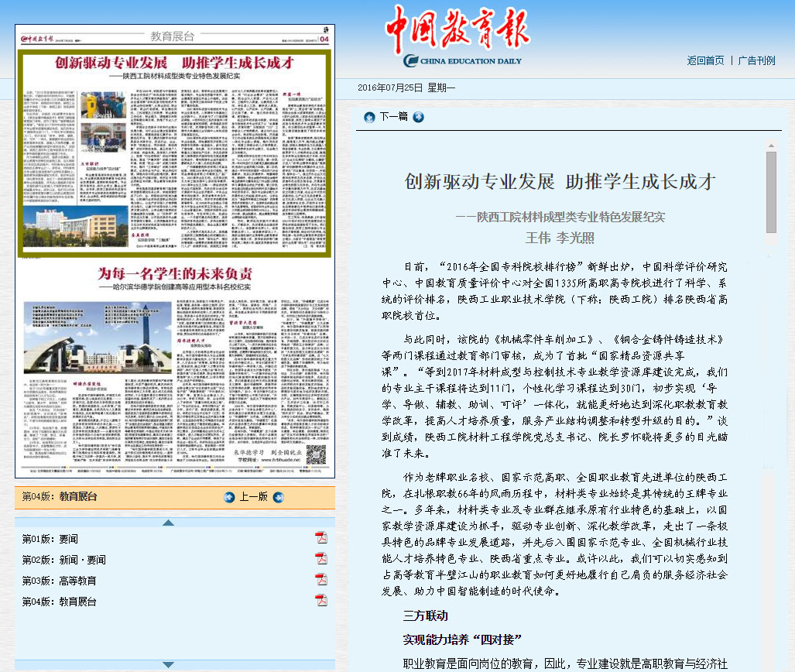Expand the edition list with the down triangle
The width and height of the screenshot is (795, 672).
pyautogui.click(x=169, y=663)
